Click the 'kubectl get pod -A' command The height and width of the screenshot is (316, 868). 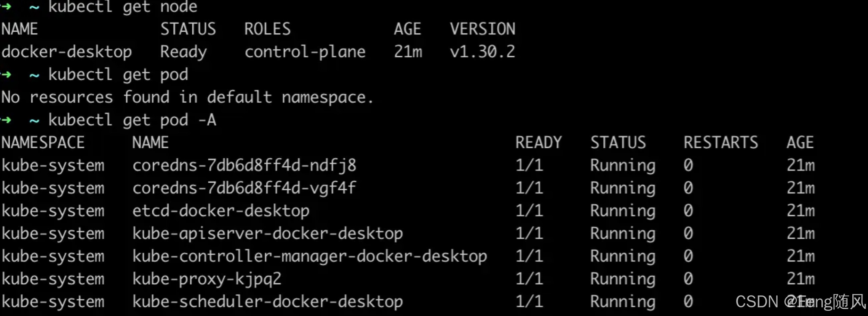[132, 120]
